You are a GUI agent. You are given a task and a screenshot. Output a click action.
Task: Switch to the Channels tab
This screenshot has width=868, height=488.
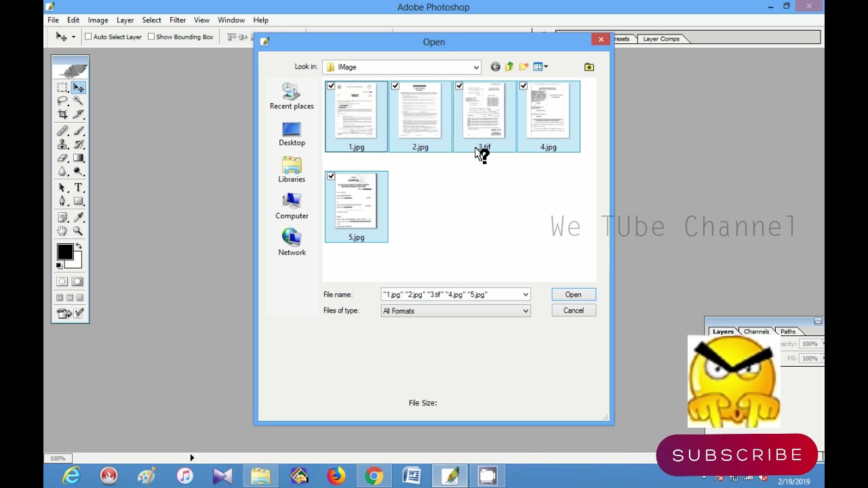tap(757, 331)
